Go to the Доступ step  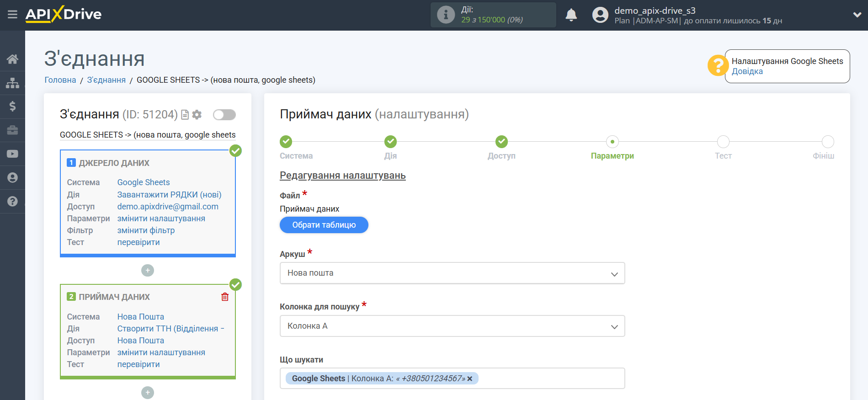pyautogui.click(x=501, y=142)
